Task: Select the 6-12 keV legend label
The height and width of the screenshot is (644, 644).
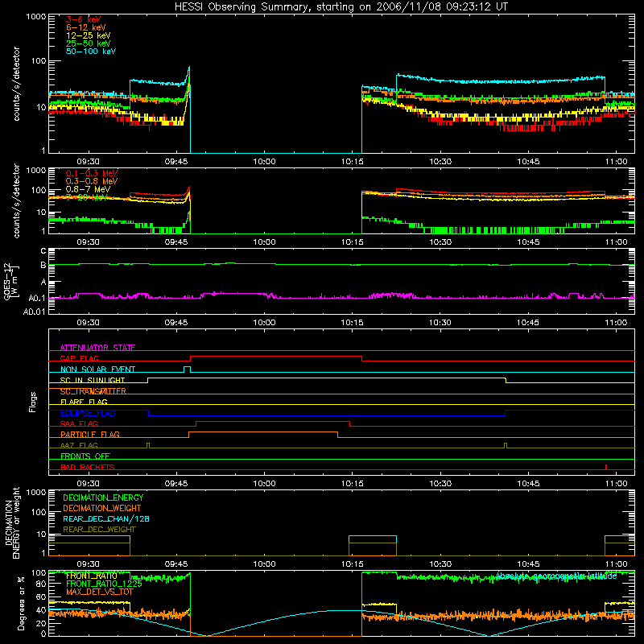Action: pyautogui.click(x=85, y=27)
